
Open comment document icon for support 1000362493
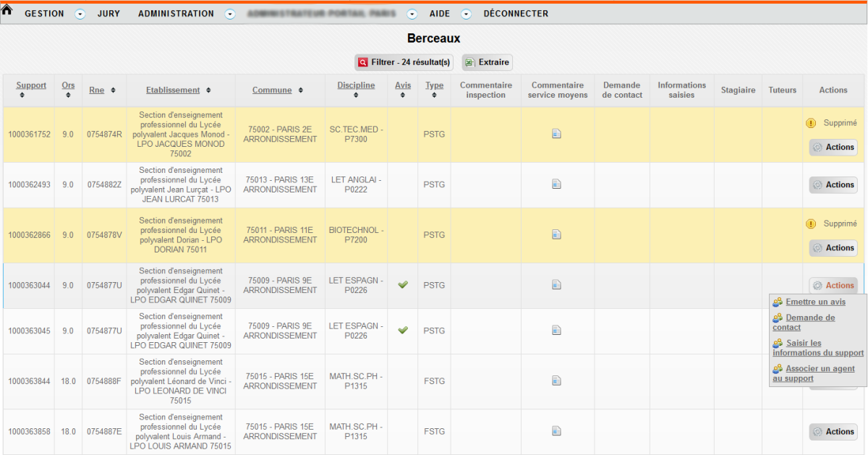point(556,184)
